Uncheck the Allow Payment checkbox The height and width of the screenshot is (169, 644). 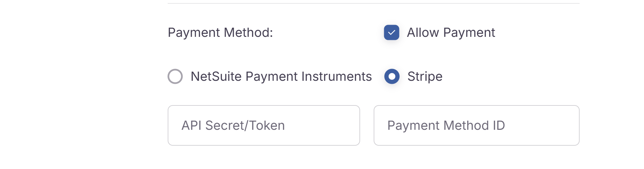coord(391,32)
